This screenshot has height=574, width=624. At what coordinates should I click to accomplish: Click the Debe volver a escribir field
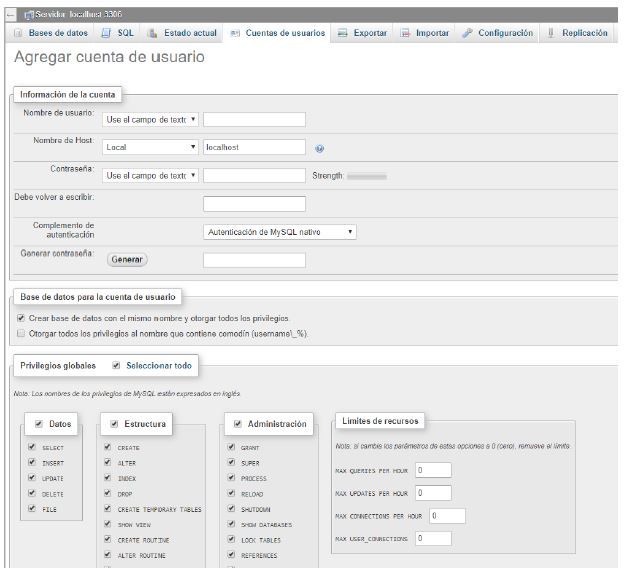pyautogui.click(x=254, y=204)
